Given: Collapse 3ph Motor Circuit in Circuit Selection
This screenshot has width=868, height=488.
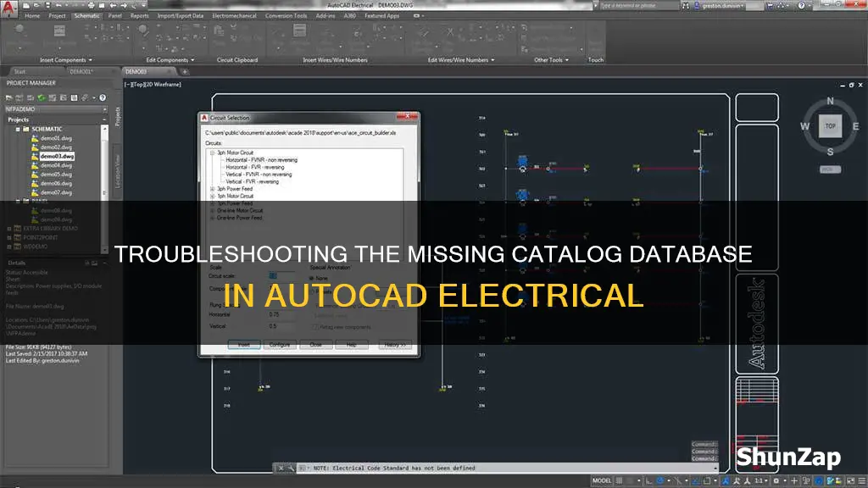Looking at the screenshot, I should [212, 152].
